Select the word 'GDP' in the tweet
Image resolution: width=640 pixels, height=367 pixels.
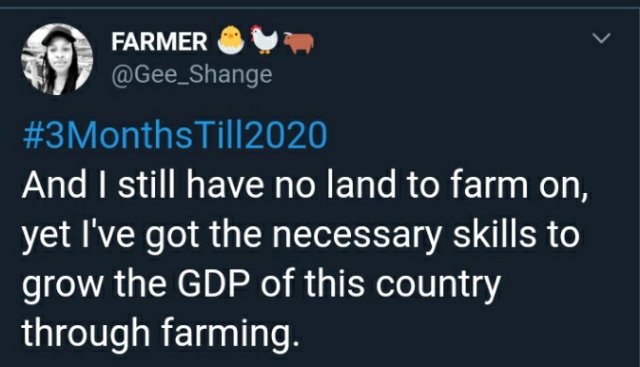(213, 284)
